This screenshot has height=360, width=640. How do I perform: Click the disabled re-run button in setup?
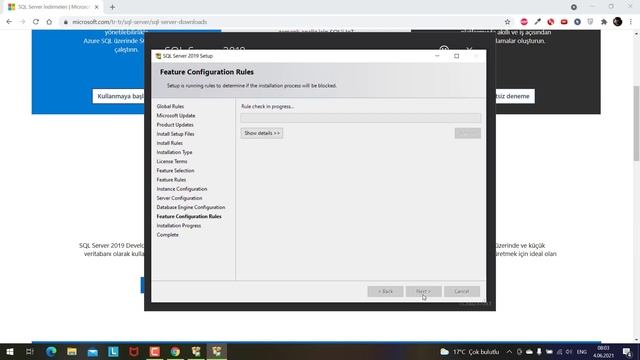pyautogui.click(x=468, y=133)
